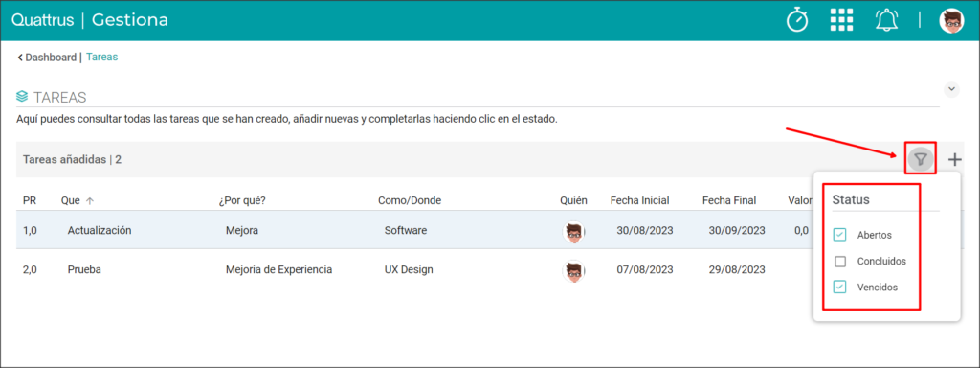
Task: Sort by the Como/Donde column header
Action: pyautogui.click(x=410, y=201)
